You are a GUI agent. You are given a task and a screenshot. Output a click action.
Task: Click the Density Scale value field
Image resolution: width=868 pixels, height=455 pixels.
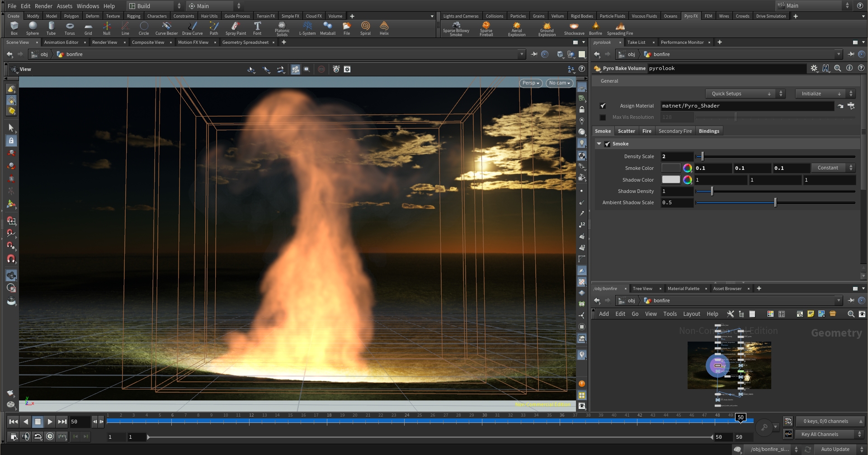coord(676,156)
